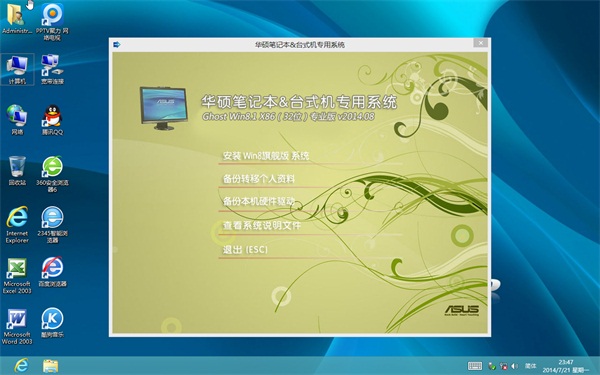Click 安装 Win8旗舰版 系统 option
This screenshot has height=375, width=600.
tap(266, 156)
